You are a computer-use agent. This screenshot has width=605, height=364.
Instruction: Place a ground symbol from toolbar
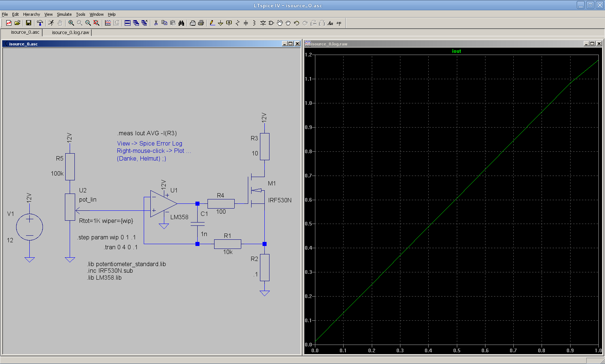[x=220, y=23]
